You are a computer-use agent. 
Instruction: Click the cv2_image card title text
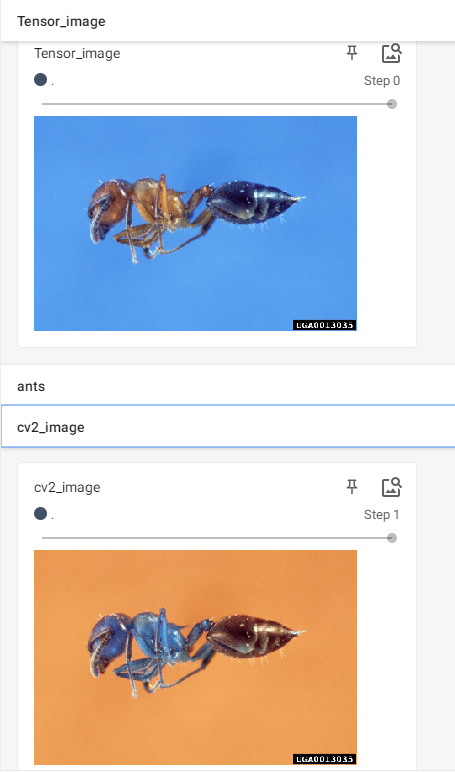(67, 487)
